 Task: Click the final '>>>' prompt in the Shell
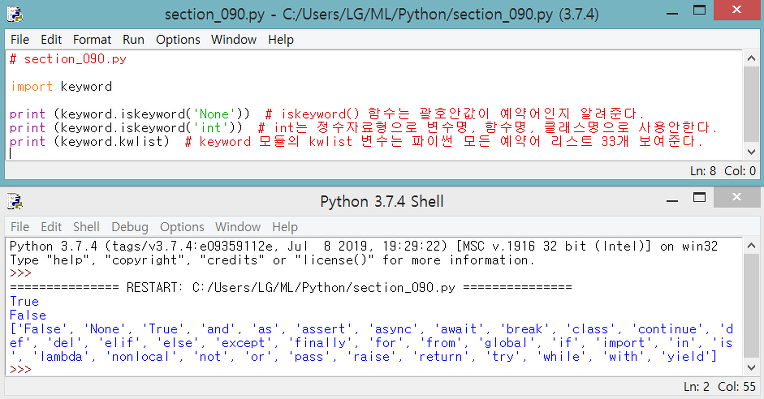20,369
